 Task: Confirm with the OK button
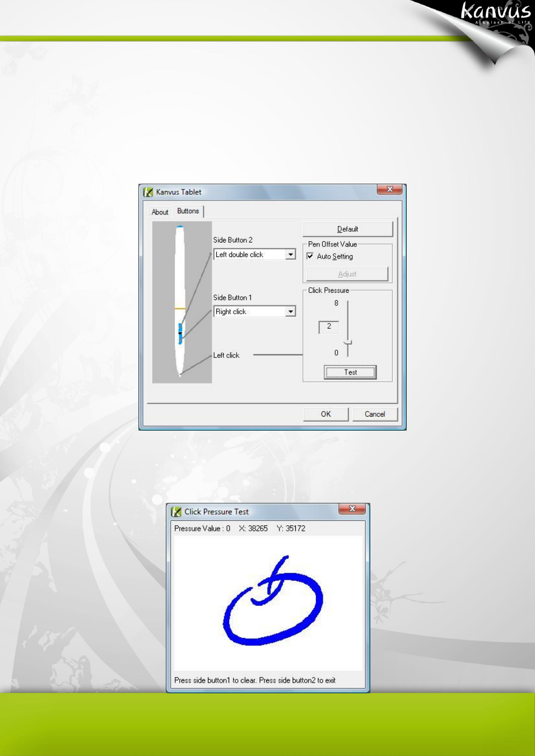(x=326, y=414)
